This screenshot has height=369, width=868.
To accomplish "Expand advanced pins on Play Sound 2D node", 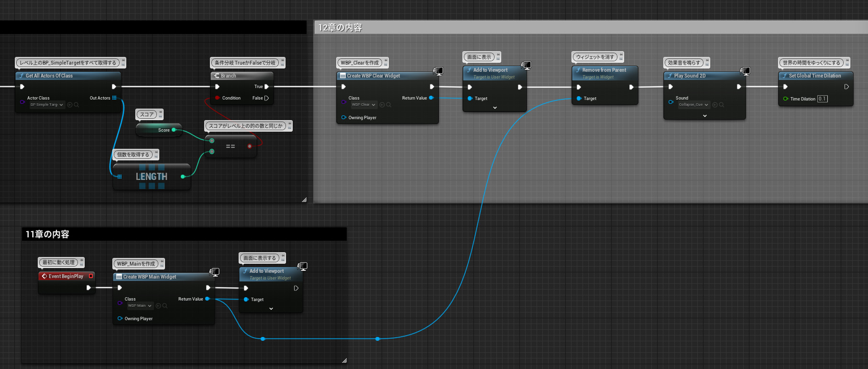I will 704,116.
